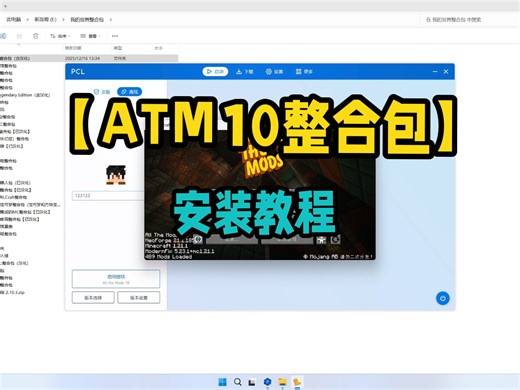520x390 pixels.
Task: Select the shield-icon genuine login option in PCL
Action: pyautogui.click(x=102, y=92)
